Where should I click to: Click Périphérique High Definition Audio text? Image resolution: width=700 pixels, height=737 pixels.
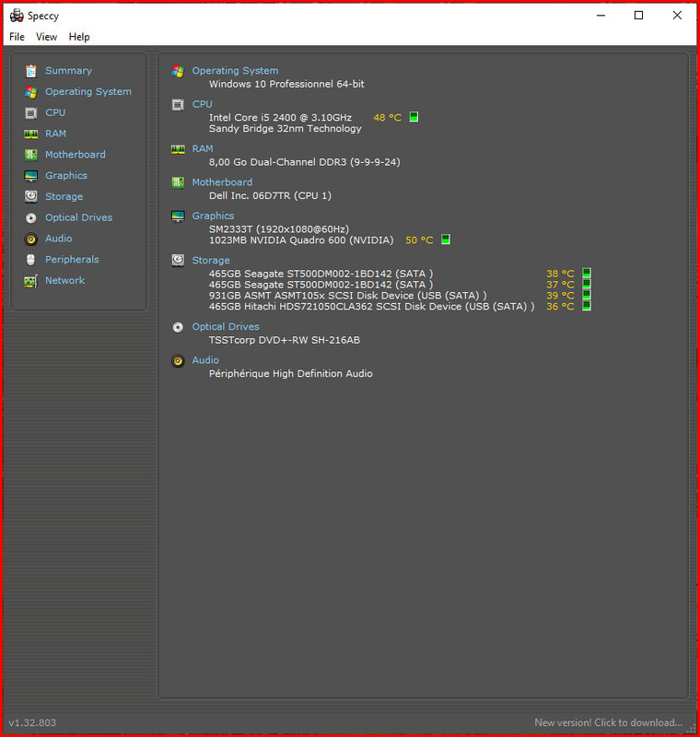[291, 374]
